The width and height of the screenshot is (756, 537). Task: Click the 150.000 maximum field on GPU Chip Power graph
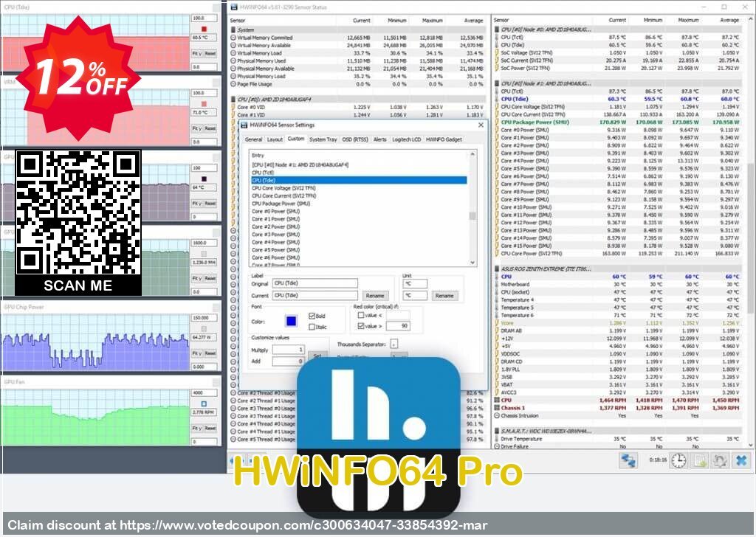click(204, 318)
